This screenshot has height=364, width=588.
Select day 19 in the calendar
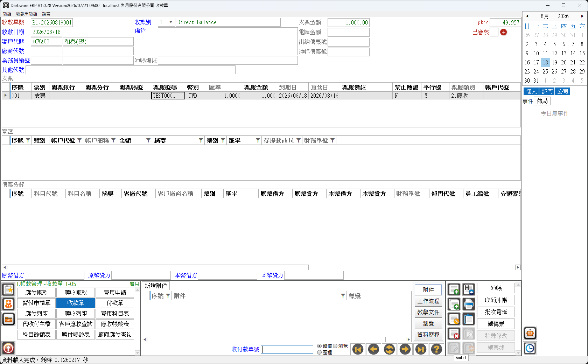[554, 62]
